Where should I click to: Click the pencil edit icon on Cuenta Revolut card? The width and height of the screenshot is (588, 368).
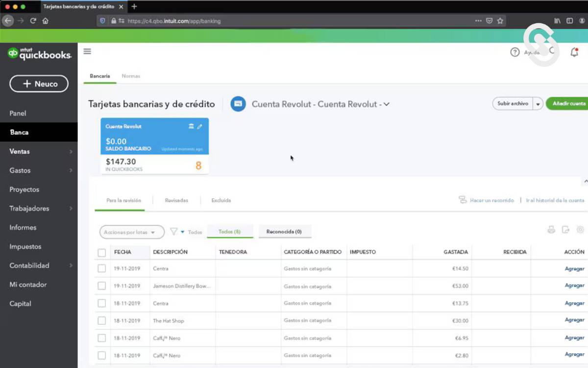point(199,127)
